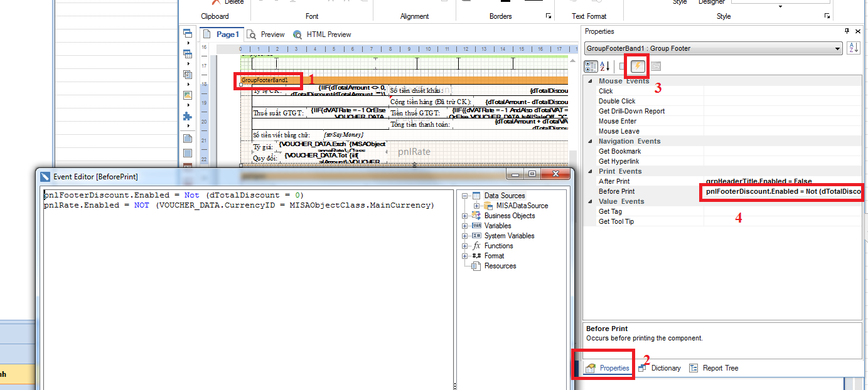This screenshot has height=390, width=868.
Task: Maximize the Event Editor window
Action: point(533,174)
